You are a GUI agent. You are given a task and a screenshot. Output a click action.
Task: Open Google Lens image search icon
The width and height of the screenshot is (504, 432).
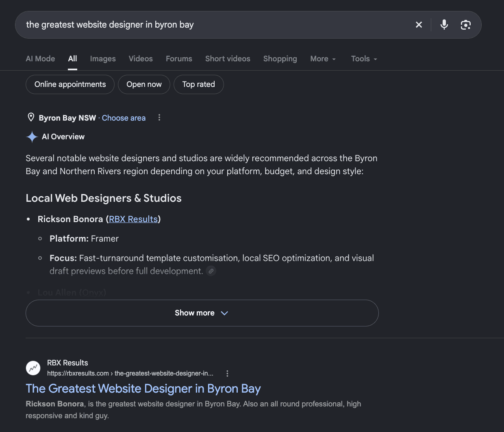(x=466, y=25)
